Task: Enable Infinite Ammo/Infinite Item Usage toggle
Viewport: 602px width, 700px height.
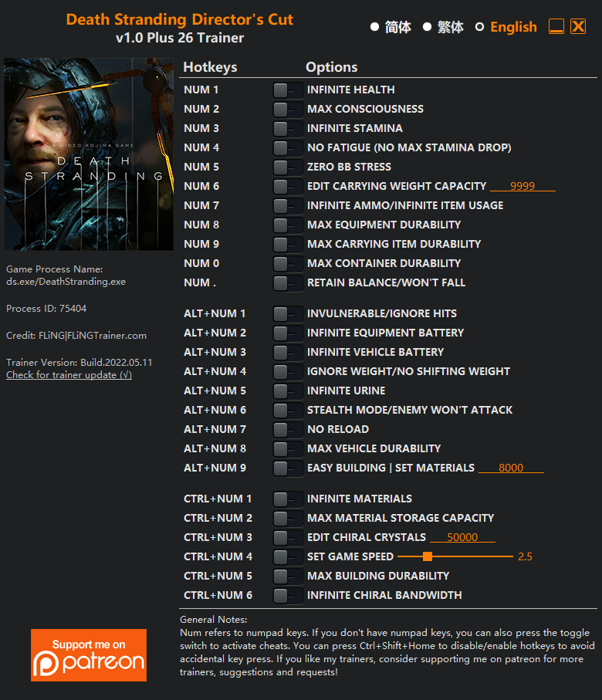Action: pyautogui.click(x=288, y=206)
